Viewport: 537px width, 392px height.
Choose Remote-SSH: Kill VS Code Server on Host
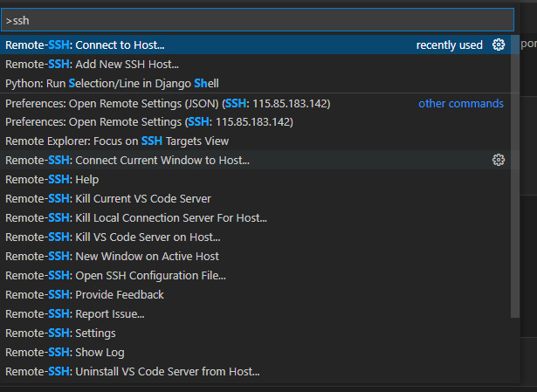tap(255, 237)
